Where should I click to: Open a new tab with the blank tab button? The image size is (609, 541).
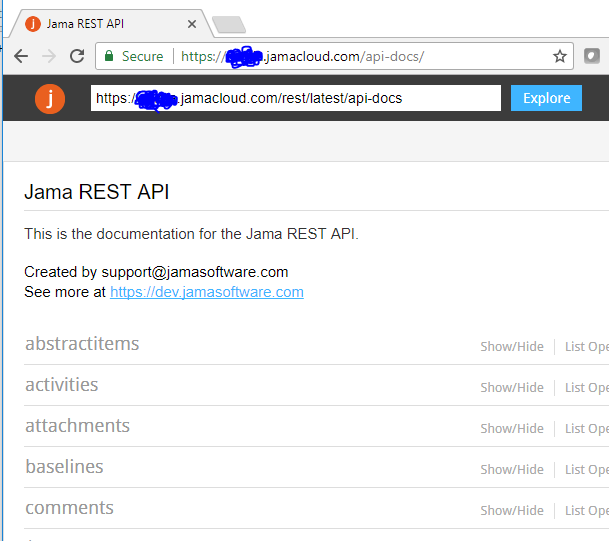[x=229, y=24]
